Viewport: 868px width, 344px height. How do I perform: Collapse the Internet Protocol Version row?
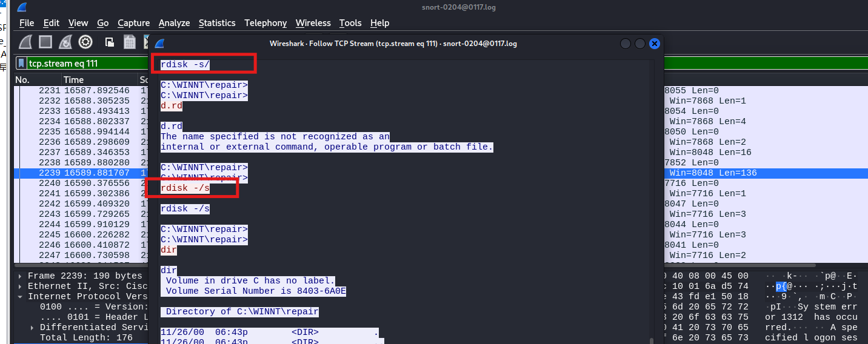pyautogui.click(x=21, y=297)
